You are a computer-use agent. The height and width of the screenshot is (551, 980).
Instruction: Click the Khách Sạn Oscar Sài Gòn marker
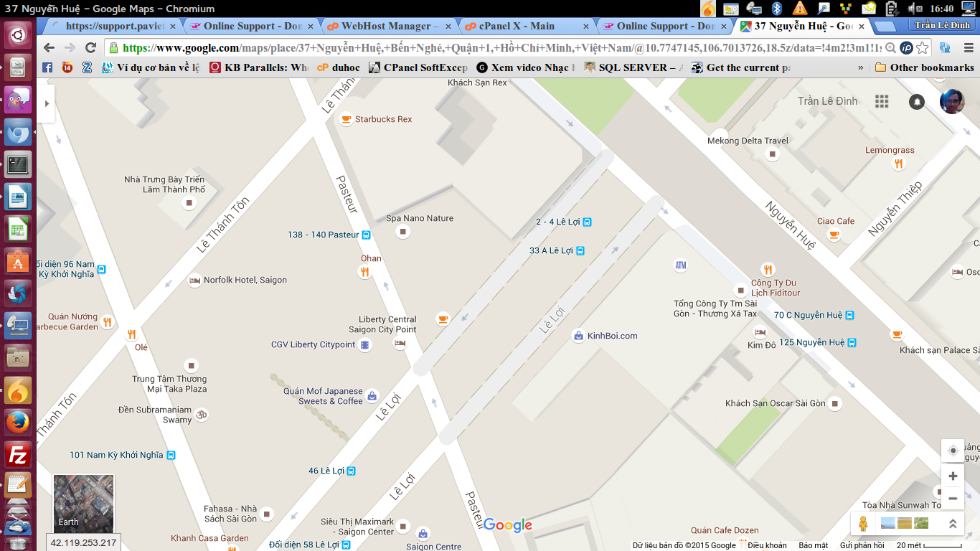834,404
